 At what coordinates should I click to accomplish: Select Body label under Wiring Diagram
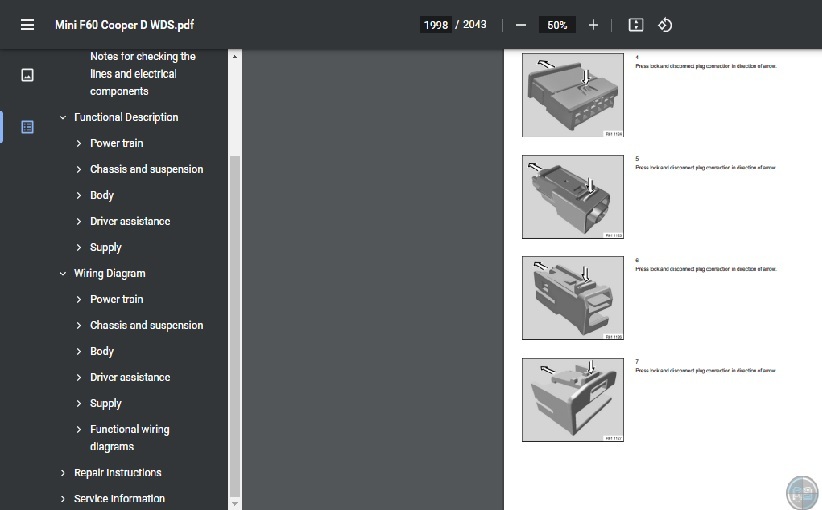click(x=102, y=351)
